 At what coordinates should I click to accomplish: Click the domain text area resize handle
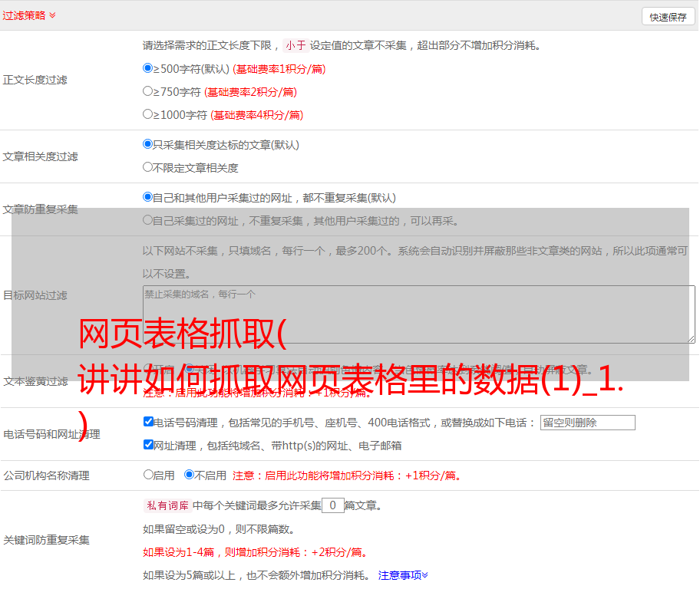coord(691,338)
